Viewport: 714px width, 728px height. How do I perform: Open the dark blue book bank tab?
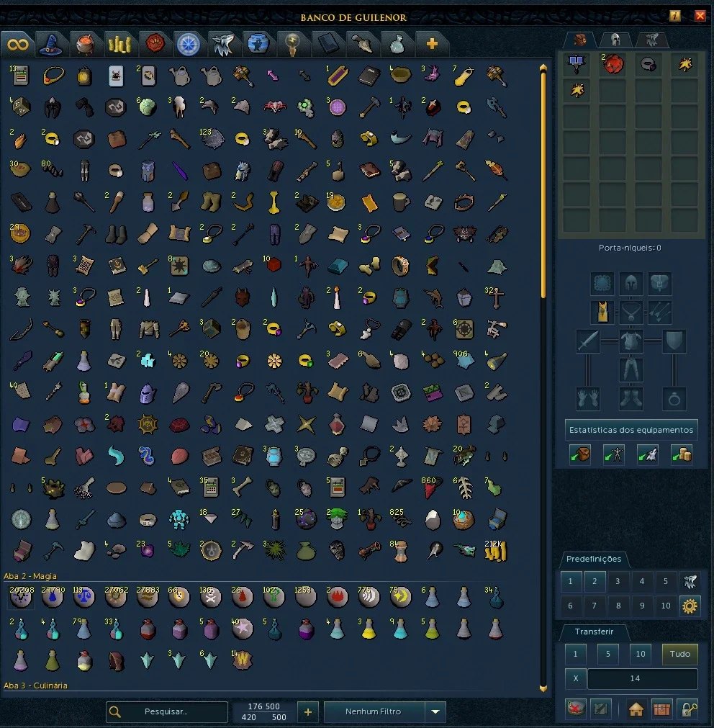[327, 44]
